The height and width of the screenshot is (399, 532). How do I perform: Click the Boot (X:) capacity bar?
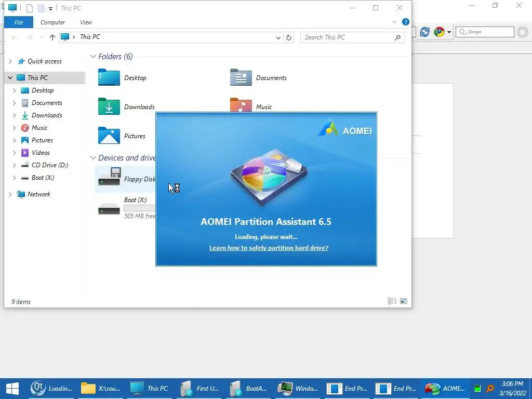pos(139,208)
